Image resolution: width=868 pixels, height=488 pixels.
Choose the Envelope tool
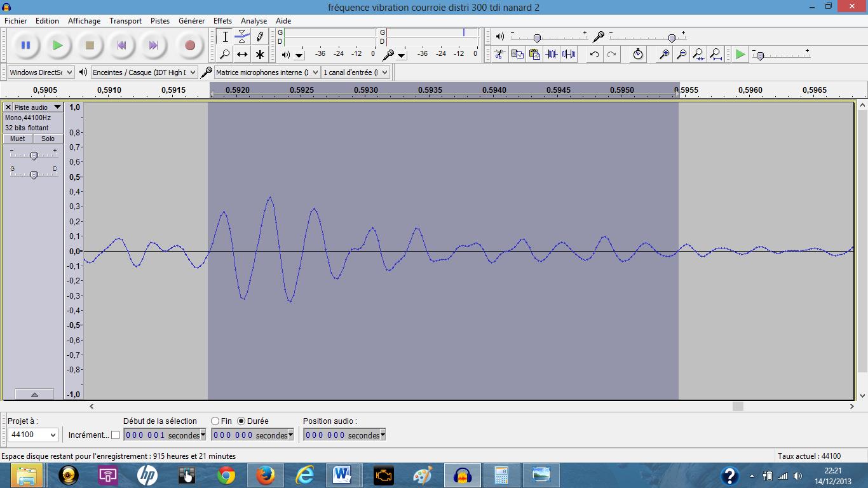pyautogui.click(x=242, y=36)
